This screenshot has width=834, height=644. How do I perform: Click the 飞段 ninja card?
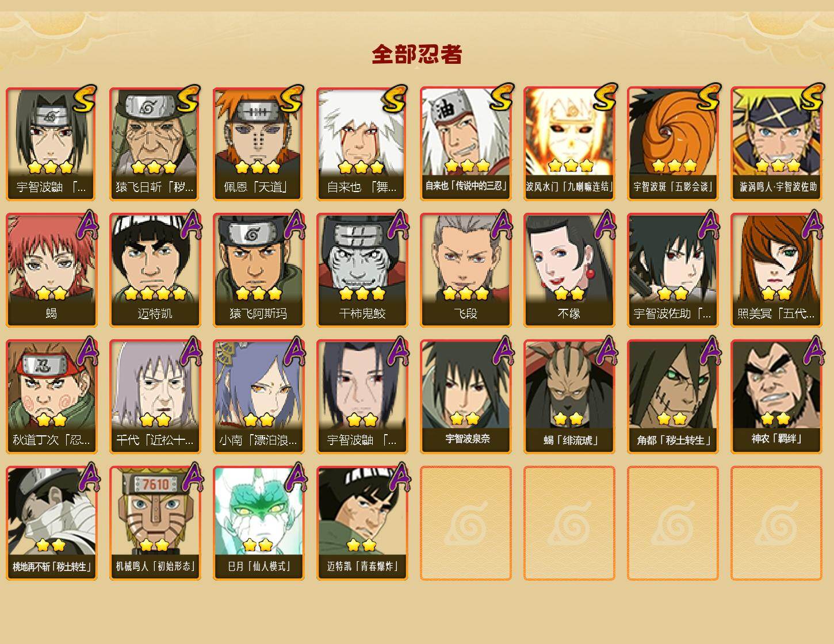point(465,270)
